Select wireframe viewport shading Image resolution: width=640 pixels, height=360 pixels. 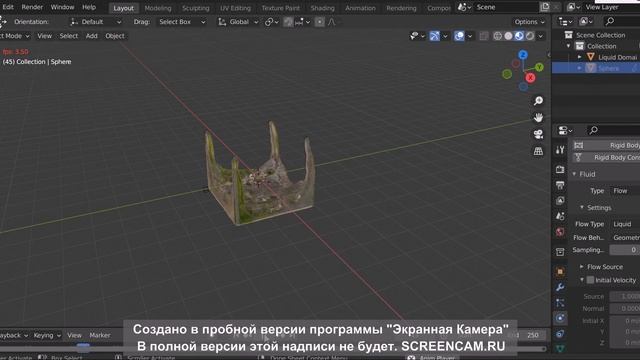pyautogui.click(x=497, y=36)
